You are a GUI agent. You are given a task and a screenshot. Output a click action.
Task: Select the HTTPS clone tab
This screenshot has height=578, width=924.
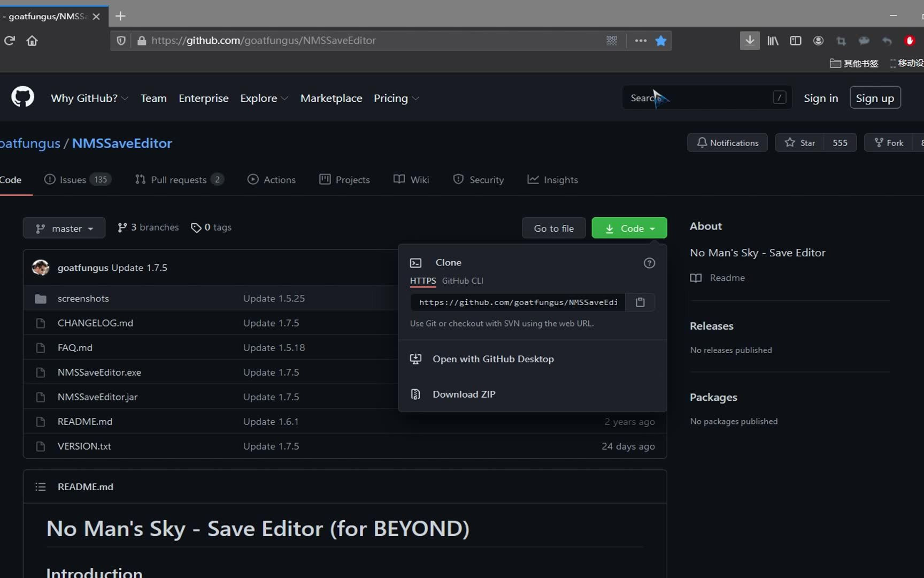click(423, 280)
